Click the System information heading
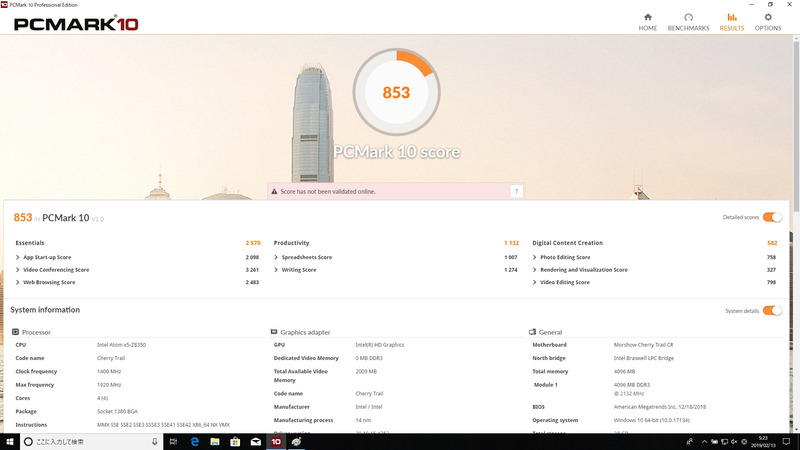Screen dimensions: 800x450 [45, 310]
